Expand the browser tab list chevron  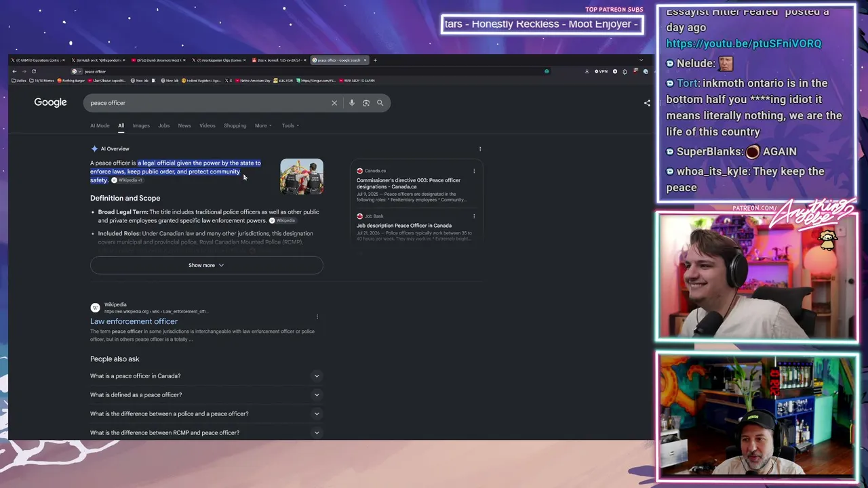tap(641, 60)
